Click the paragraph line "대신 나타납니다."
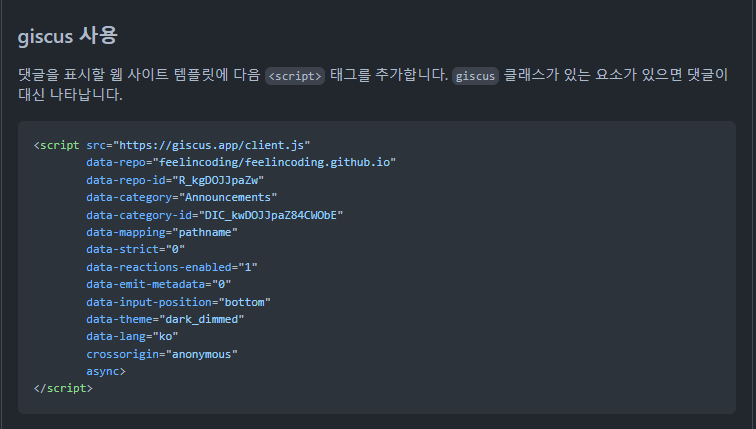The image size is (756, 429). [x=70, y=94]
